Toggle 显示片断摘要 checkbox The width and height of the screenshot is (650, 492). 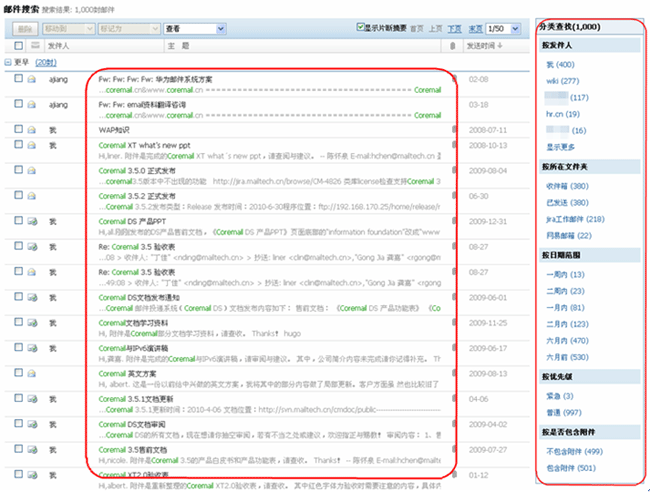point(362,27)
